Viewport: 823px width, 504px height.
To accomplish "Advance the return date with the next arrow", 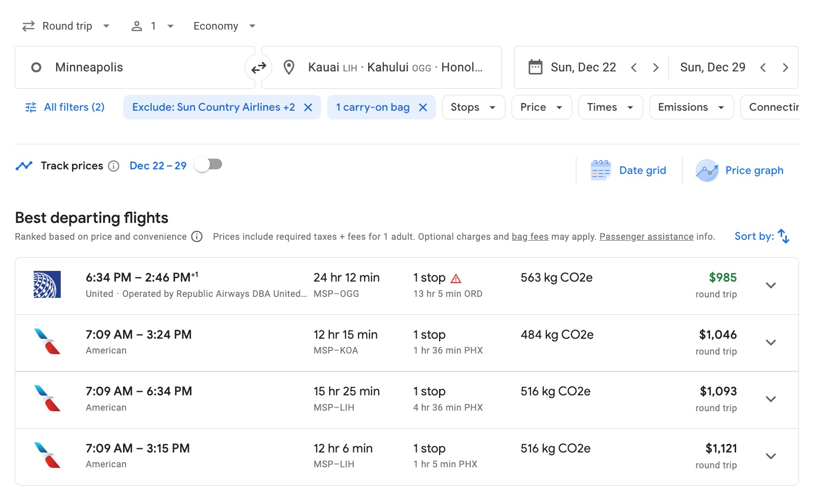I will pyautogui.click(x=786, y=67).
